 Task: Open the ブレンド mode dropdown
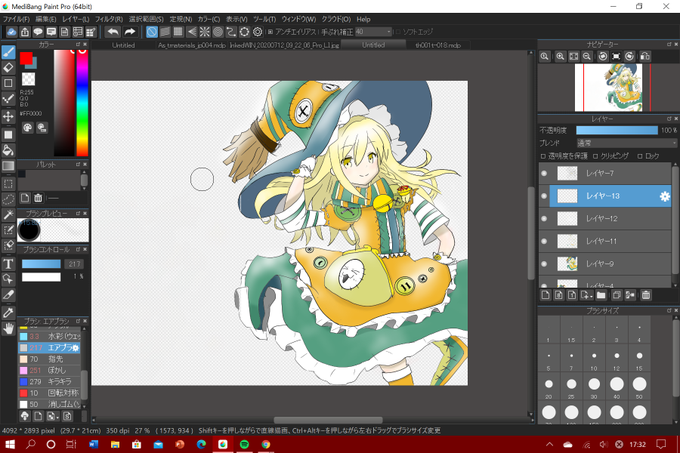tap(626, 143)
